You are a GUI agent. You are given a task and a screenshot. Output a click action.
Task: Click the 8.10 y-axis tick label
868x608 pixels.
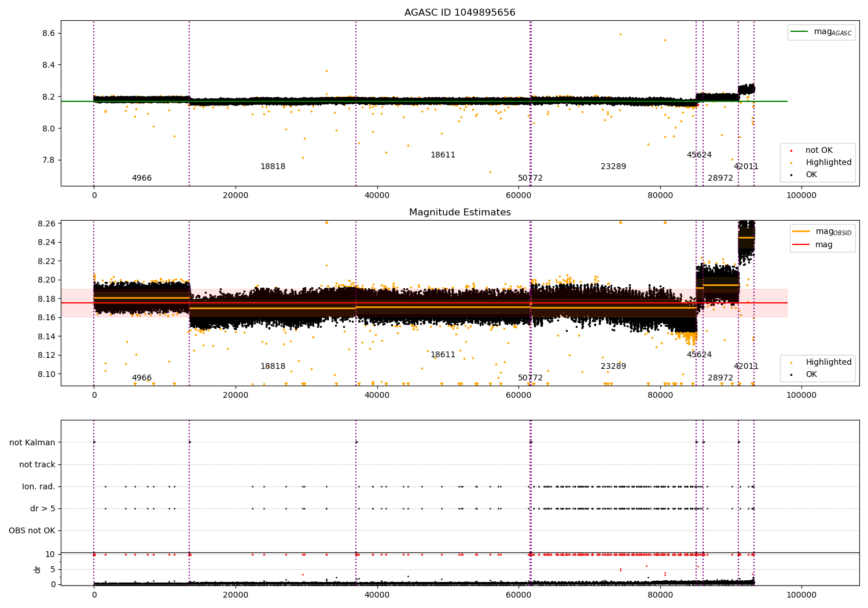46,374
